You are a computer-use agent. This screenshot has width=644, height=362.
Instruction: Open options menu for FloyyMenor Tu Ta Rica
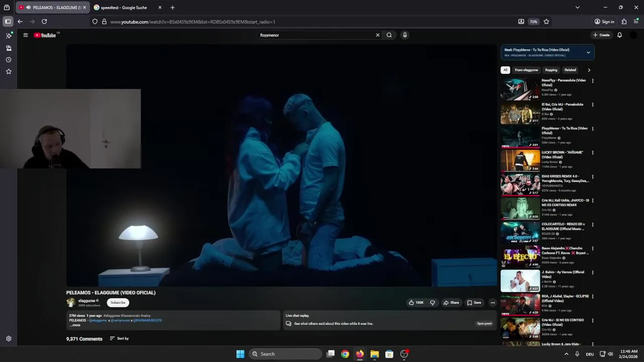pyautogui.click(x=593, y=129)
